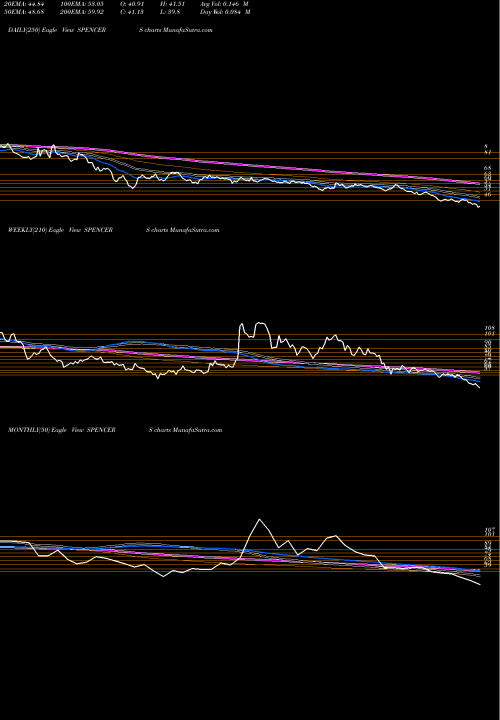Viewport: 500px width, 720px height.
Task: Click the Avg Vol: 0.146 M label
Action: tap(224, 4)
